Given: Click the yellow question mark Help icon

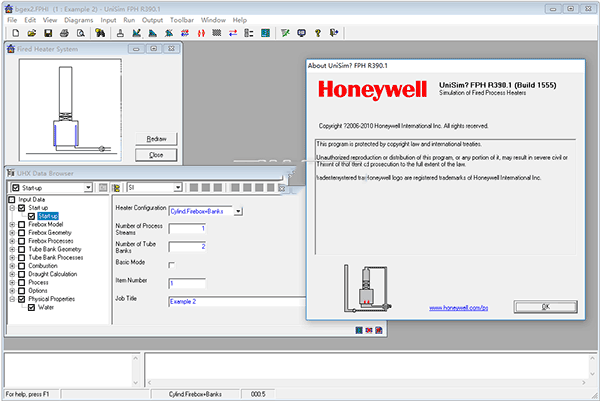Looking at the screenshot, I should pyautogui.click(x=318, y=33).
